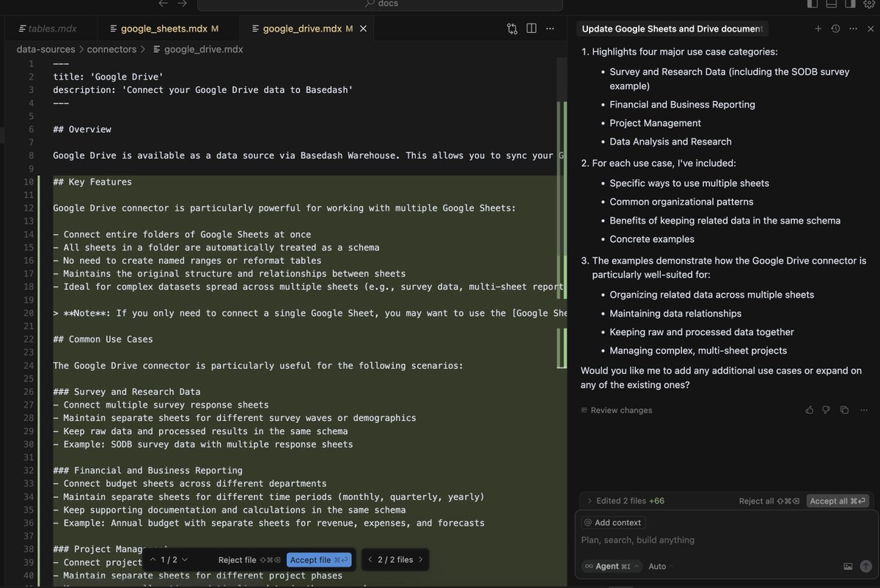Open chat panel more options ellipsis
880x588 pixels.
pyautogui.click(x=853, y=29)
